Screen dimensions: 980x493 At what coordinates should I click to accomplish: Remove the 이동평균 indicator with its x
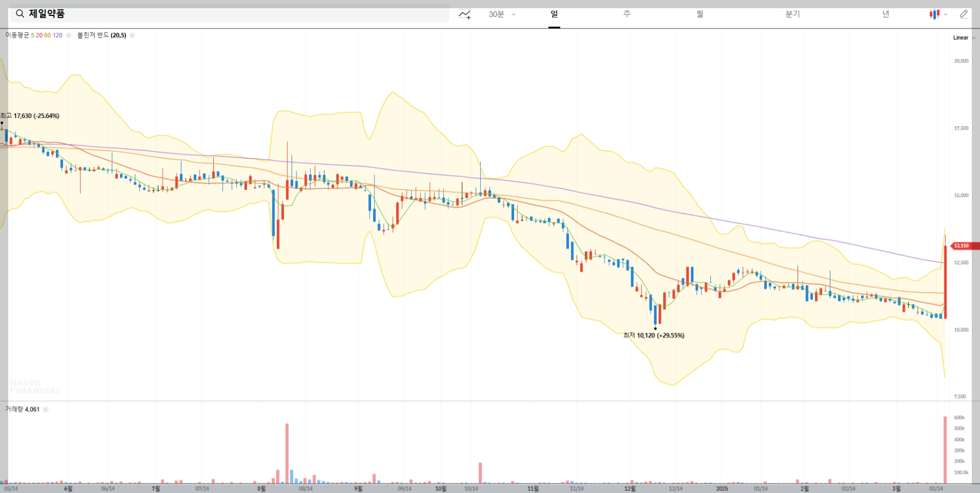click(69, 35)
